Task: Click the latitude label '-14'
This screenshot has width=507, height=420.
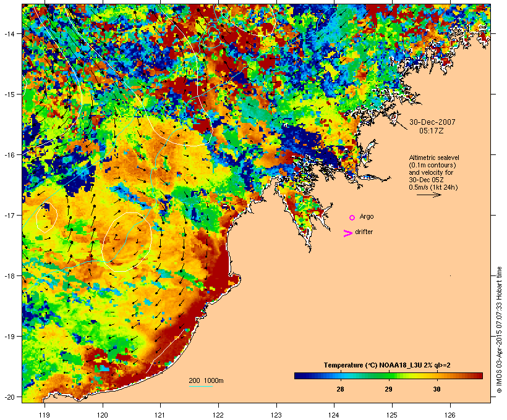Action: click(9, 33)
